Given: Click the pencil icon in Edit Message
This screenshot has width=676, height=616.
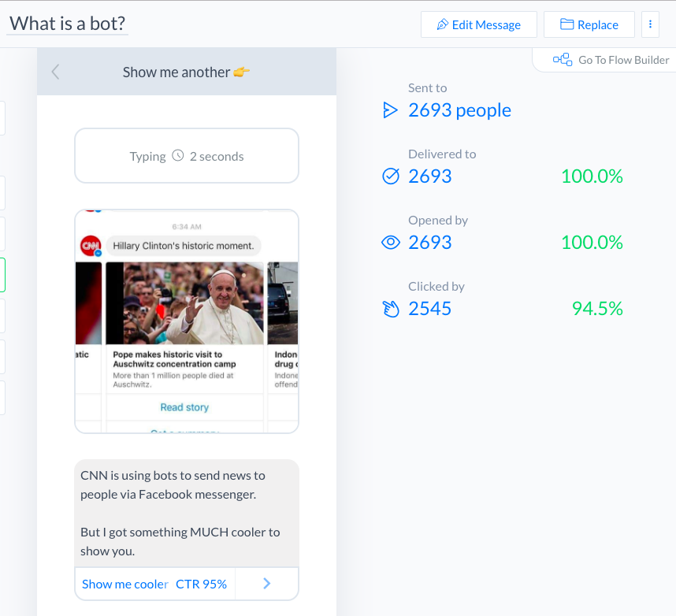Looking at the screenshot, I should pos(442,24).
